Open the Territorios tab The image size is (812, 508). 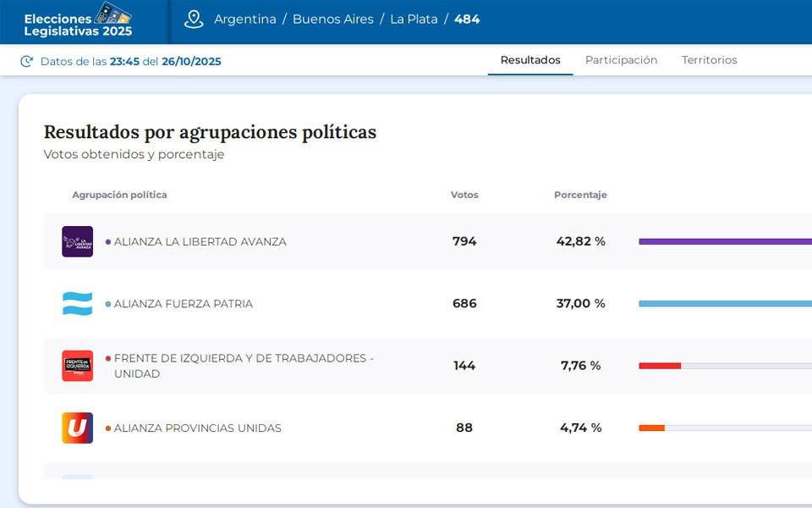[x=709, y=60]
